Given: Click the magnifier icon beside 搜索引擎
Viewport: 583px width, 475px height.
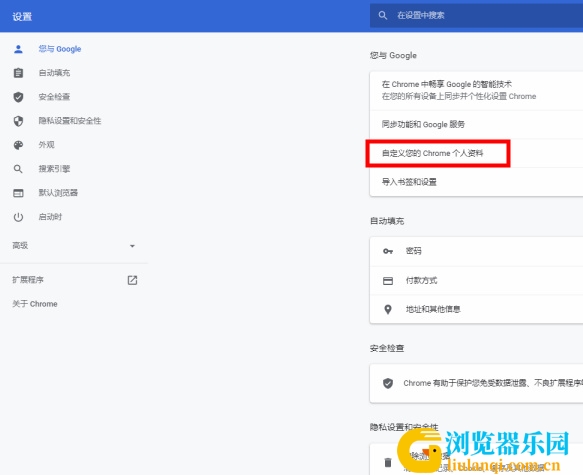Looking at the screenshot, I should click(18, 169).
